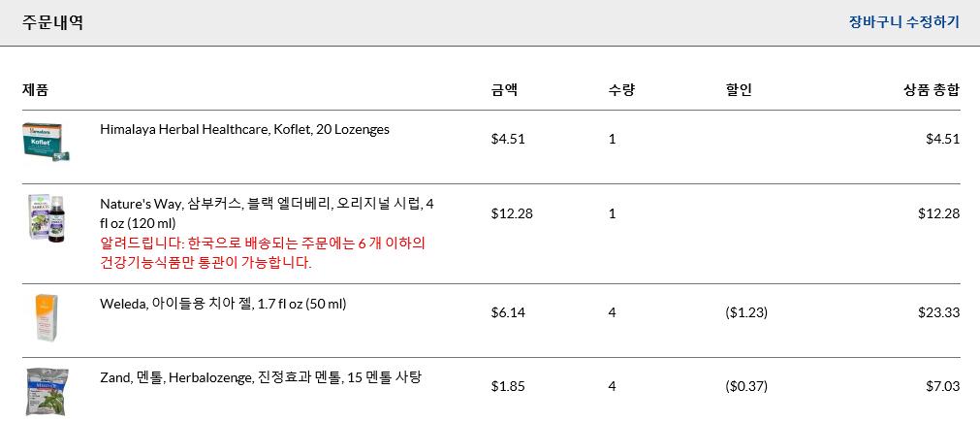980x422 pixels.
Task: Open the 장바구니 수정하기 link
Action: tap(903, 22)
